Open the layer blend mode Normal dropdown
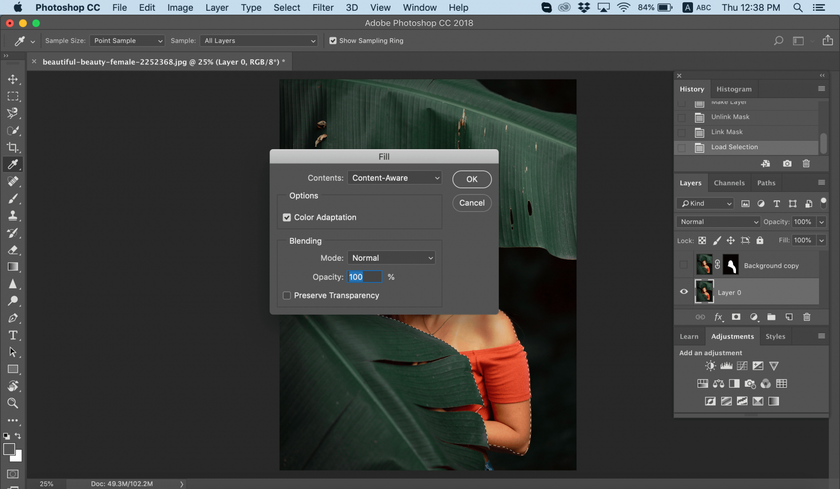This screenshot has width=840, height=489. [718, 222]
